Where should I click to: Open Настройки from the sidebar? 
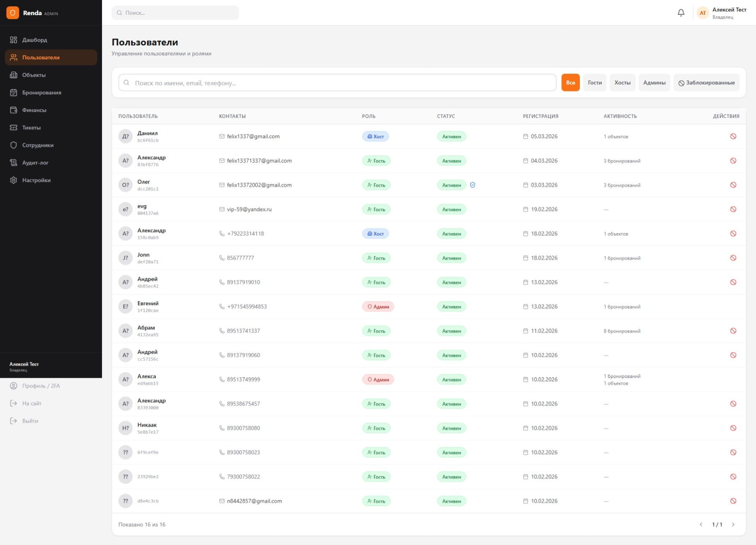51,180
